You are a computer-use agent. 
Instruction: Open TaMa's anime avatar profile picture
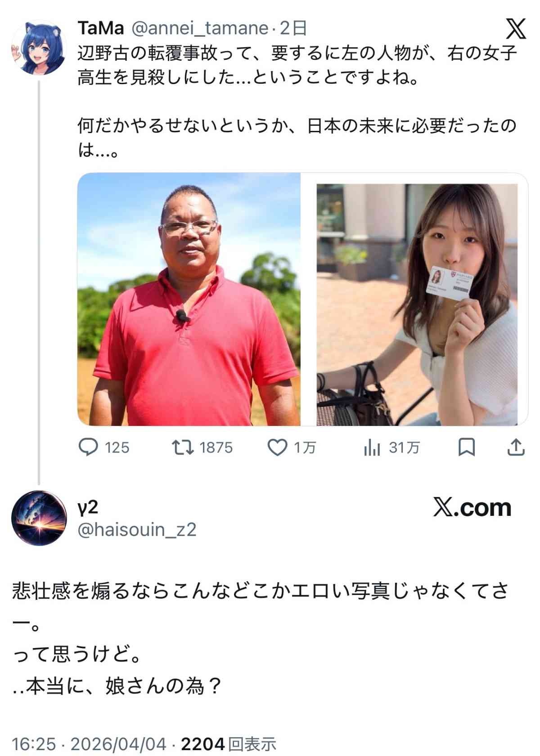[x=39, y=47]
